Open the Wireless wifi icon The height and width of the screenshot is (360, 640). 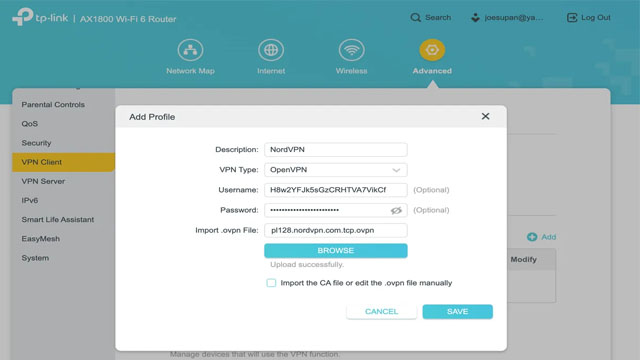351,50
